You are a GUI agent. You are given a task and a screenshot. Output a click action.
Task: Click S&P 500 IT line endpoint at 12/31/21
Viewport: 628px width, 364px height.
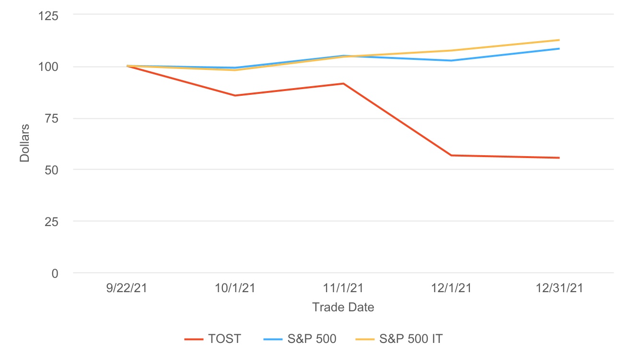coord(558,40)
